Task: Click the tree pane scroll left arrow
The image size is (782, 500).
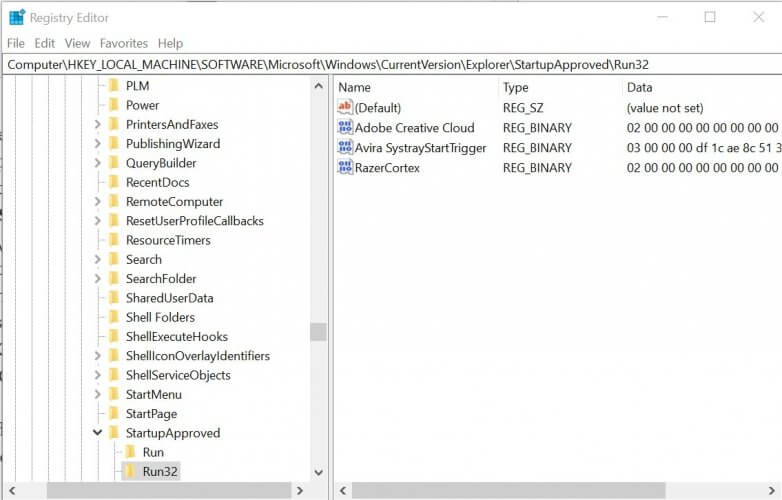Action: tap(12, 491)
